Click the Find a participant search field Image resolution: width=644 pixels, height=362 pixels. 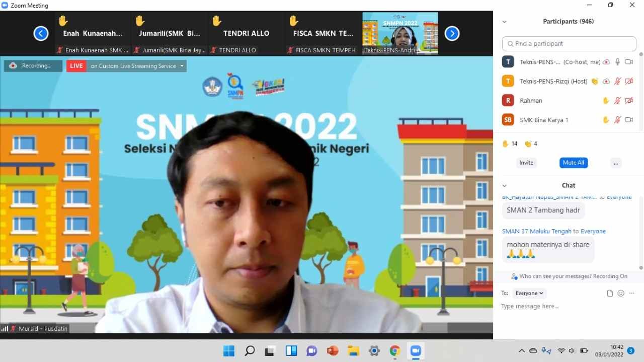coord(569,44)
